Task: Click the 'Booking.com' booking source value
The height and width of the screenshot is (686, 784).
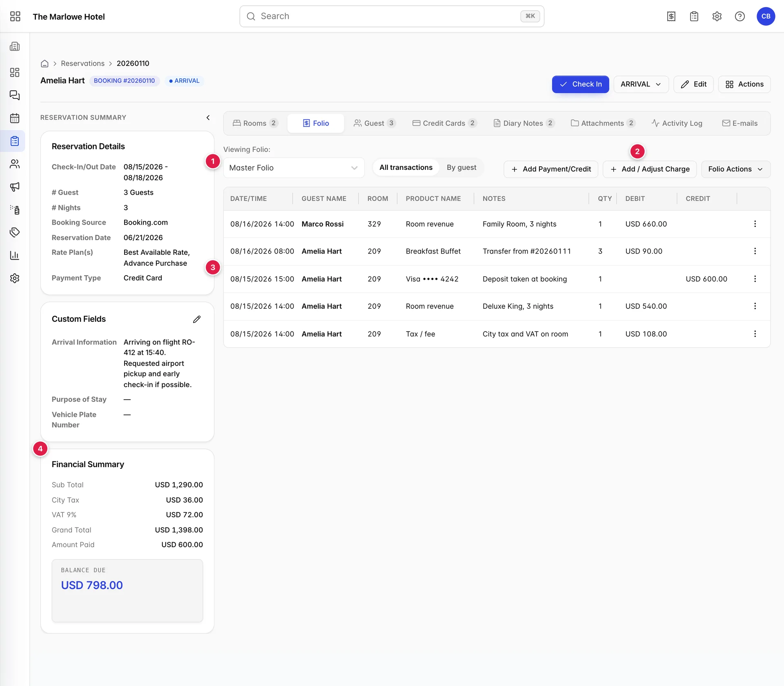Action: point(146,223)
